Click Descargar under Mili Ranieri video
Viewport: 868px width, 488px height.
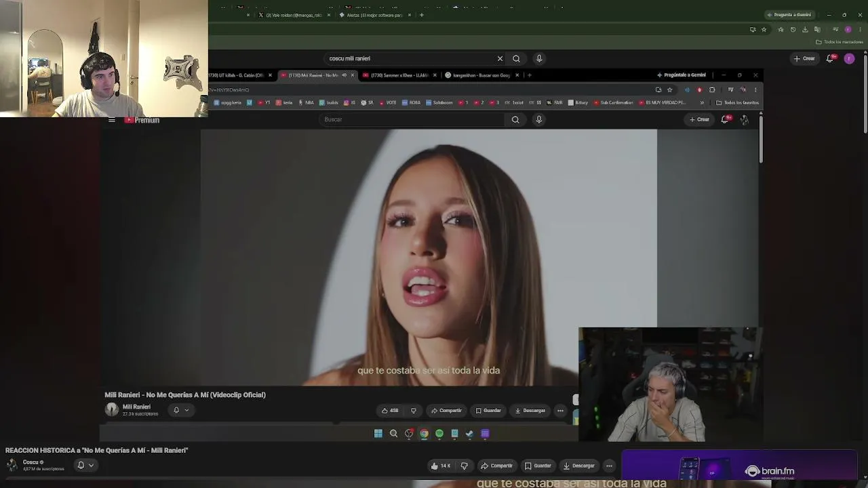pos(530,410)
